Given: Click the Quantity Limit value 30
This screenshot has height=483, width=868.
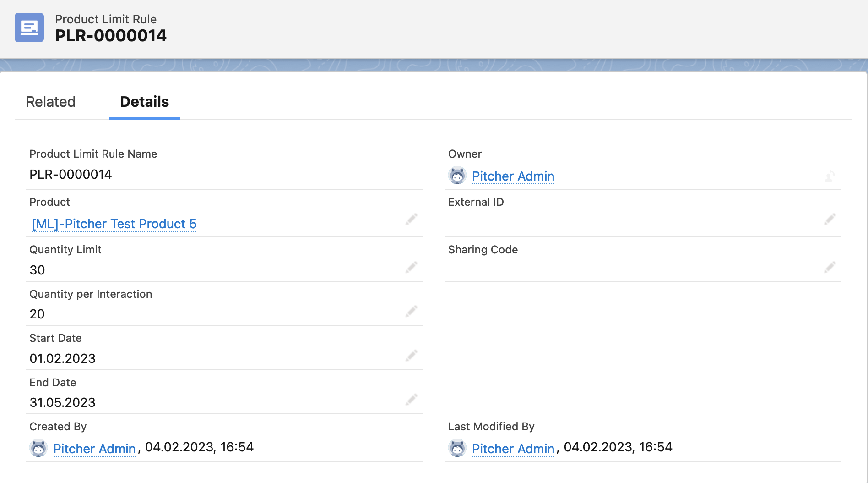Looking at the screenshot, I should click(38, 270).
